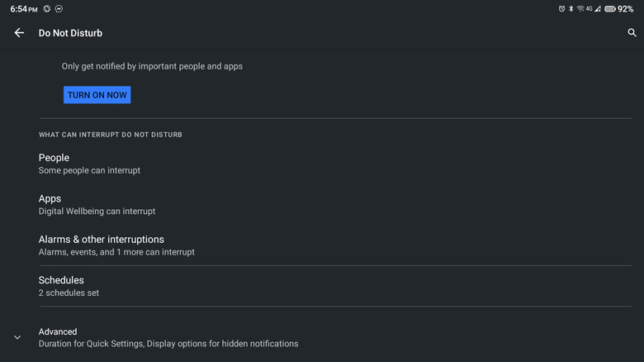Tap the 'Digital Wellbeing can interrupt' text
This screenshot has width=644, height=362.
(97, 212)
